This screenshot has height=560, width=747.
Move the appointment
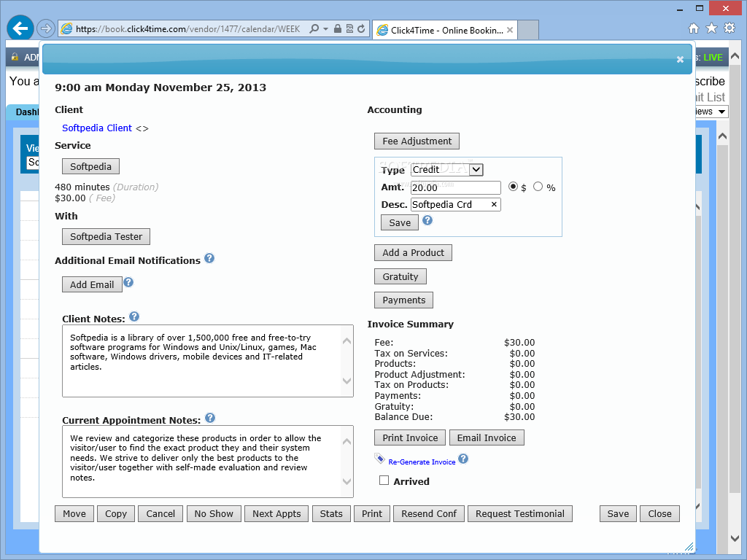click(74, 514)
